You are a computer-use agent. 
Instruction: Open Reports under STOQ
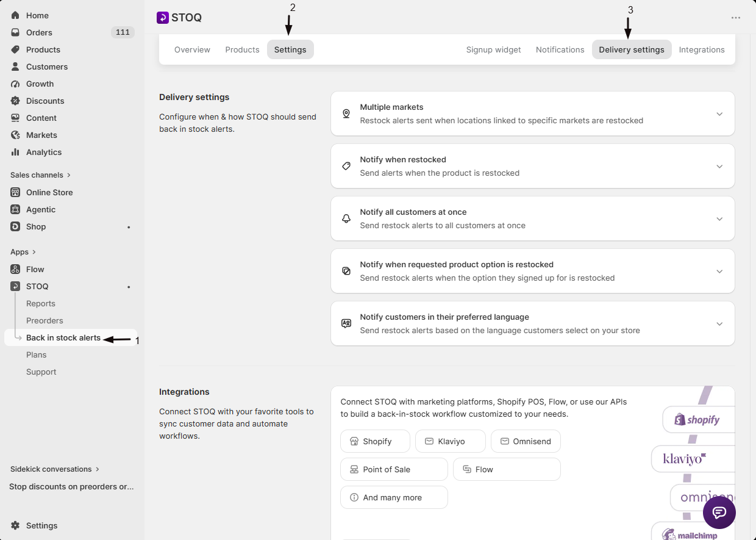coord(41,303)
